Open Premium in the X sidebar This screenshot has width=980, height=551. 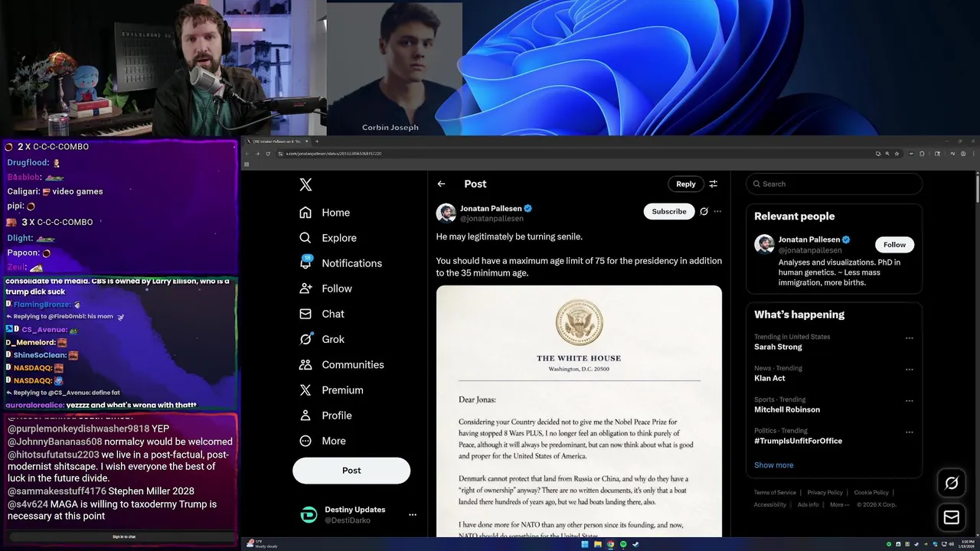coord(332,390)
